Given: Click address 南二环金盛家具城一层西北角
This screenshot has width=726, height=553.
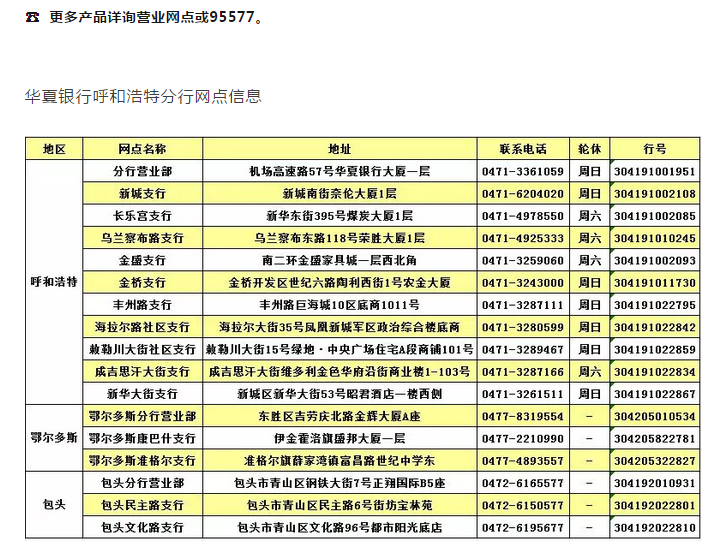Looking at the screenshot, I should (340, 260).
